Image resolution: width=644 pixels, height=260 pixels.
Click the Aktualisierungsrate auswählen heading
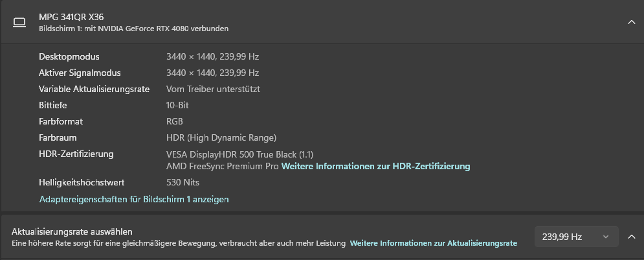pos(72,231)
